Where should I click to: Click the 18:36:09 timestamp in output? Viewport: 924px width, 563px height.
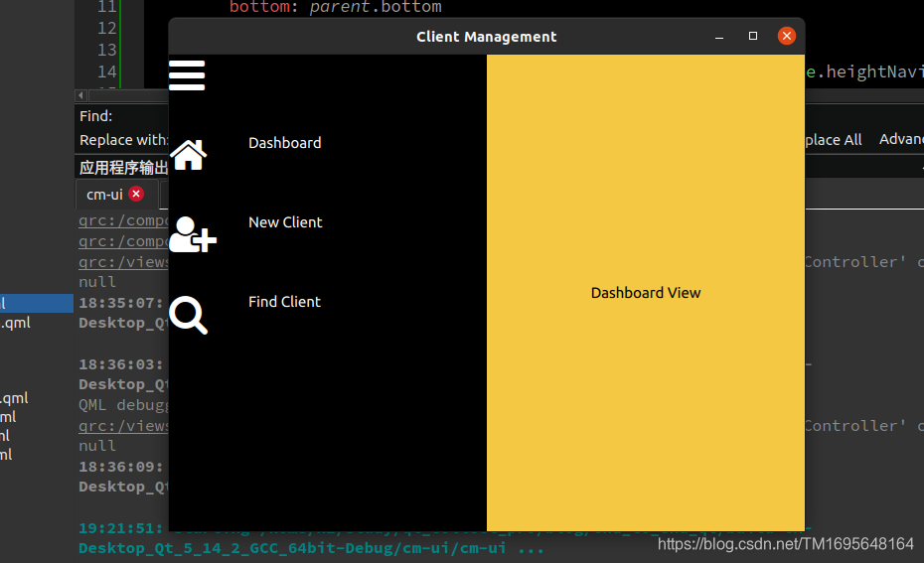pyautogui.click(x=121, y=467)
